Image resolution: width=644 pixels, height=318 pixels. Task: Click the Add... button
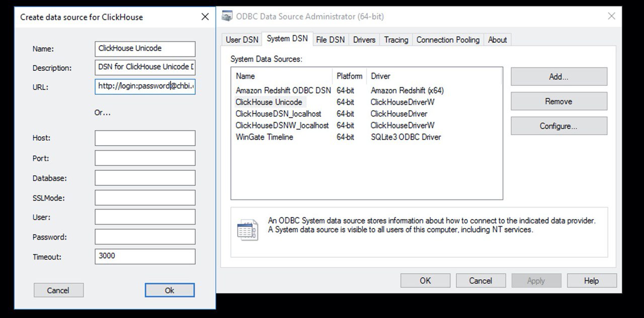tap(559, 77)
